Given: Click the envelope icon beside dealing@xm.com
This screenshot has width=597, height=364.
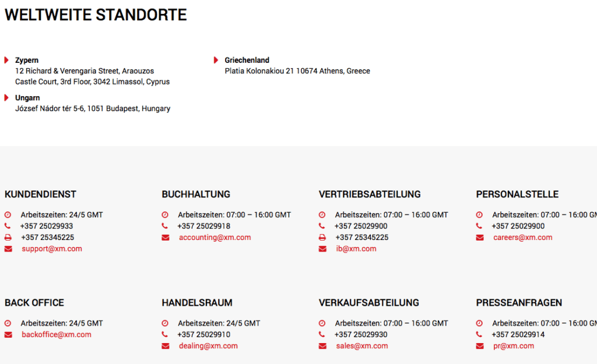Looking at the screenshot, I should [165, 346].
